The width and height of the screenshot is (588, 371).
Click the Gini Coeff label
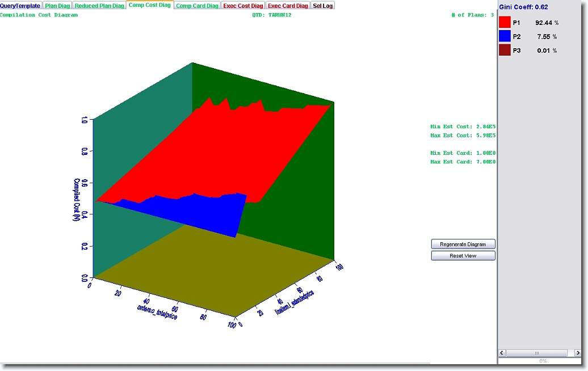pyautogui.click(x=523, y=7)
